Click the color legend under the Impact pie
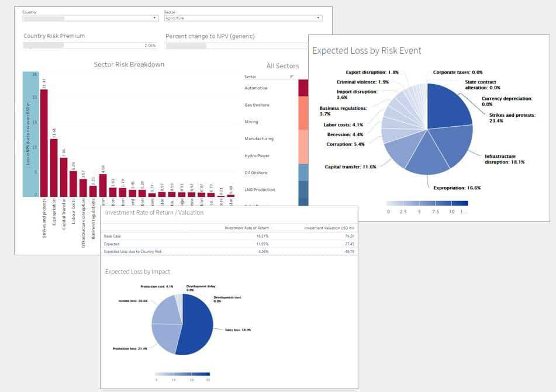The height and width of the screenshot is (392, 556). coord(182,374)
